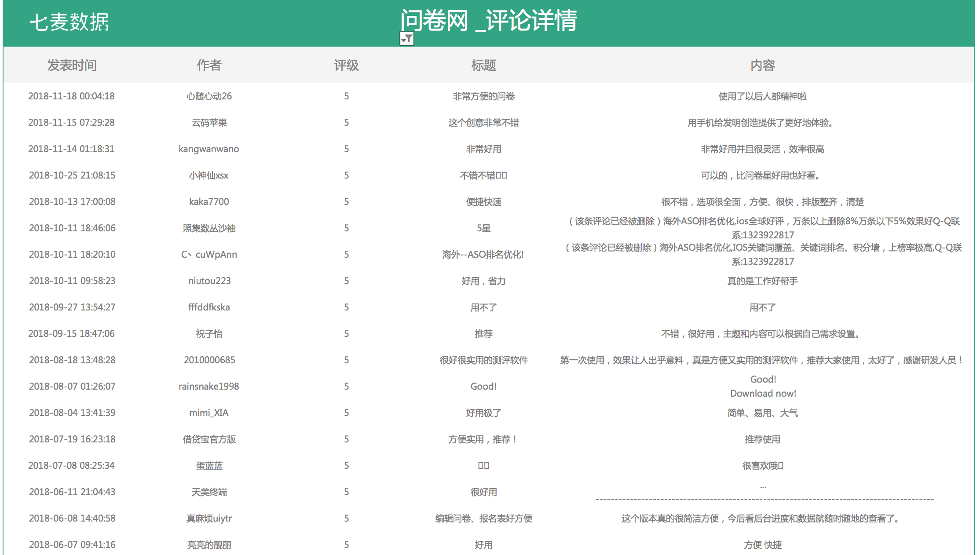The width and height of the screenshot is (980, 555).
Task: Click timestamp 2018-10-11 18:20:10
Action: point(72,255)
